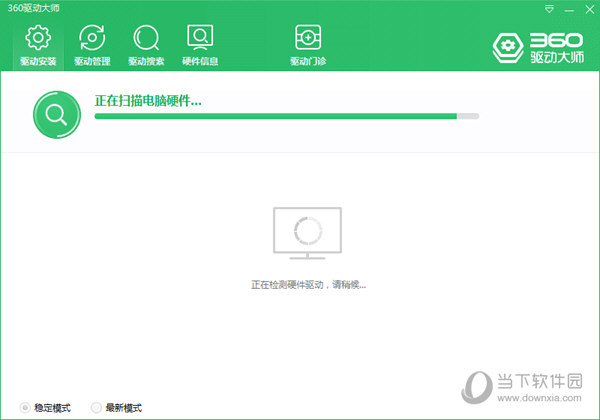
Task: Click the 360驱动大师 title text
Action: (x=33, y=8)
